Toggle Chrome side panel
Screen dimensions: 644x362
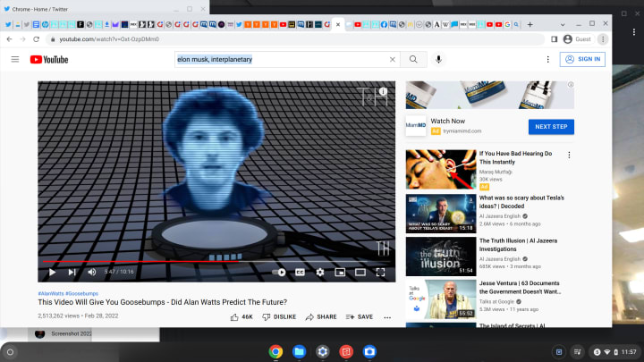coord(554,39)
